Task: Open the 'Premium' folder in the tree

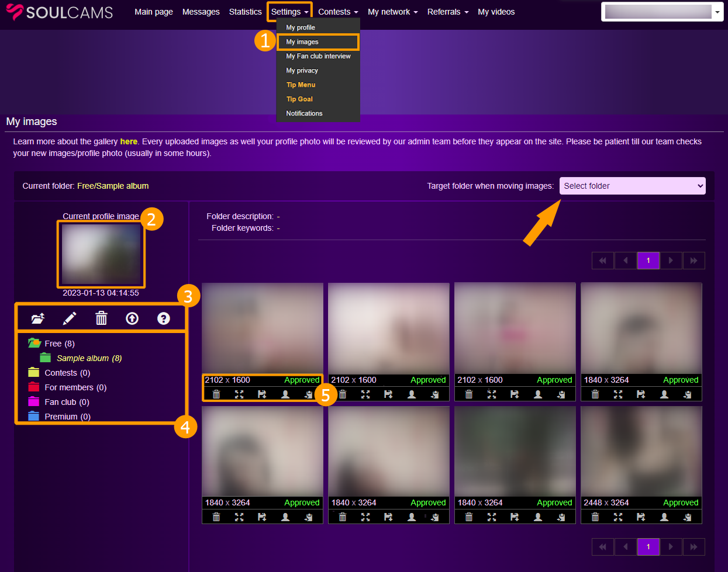Action: 67,417
